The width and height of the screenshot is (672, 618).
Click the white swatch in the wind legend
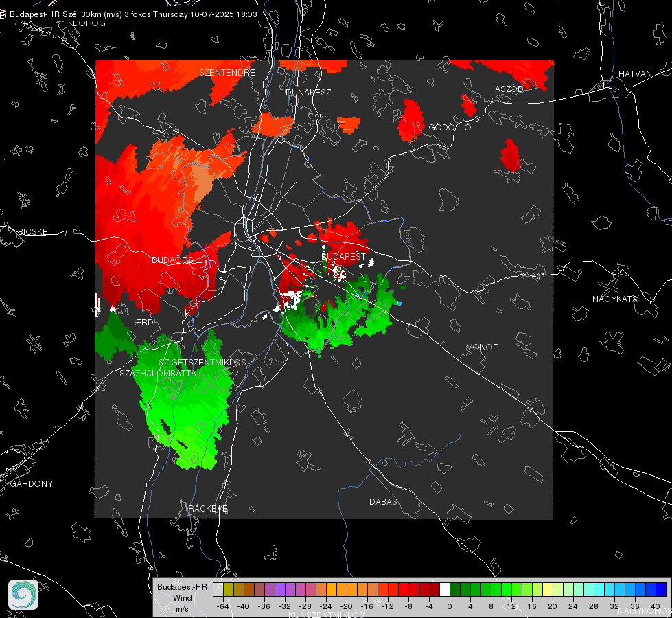(x=445, y=590)
